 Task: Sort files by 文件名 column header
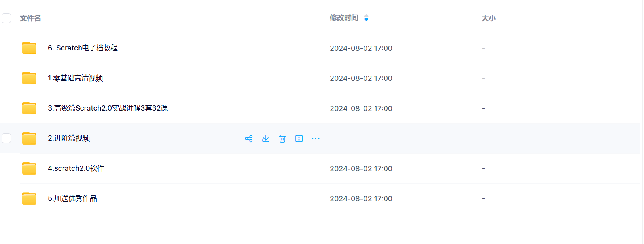click(x=30, y=18)
